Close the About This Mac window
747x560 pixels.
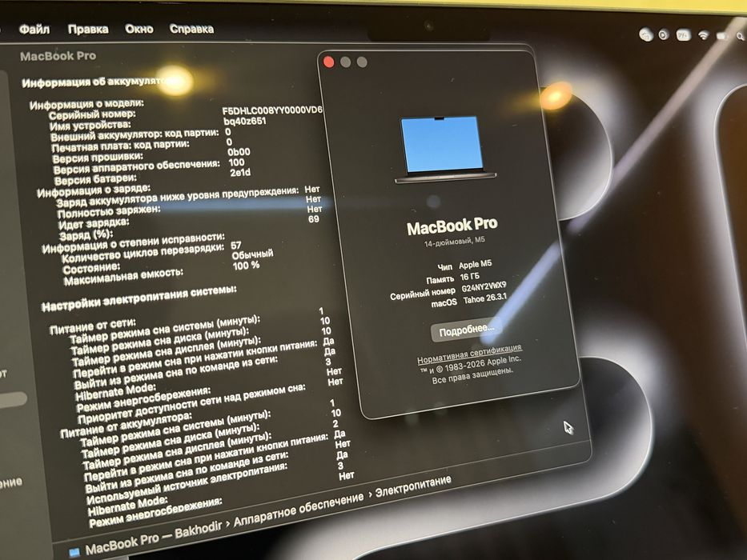pyautogui.click(x=328, y=62)
